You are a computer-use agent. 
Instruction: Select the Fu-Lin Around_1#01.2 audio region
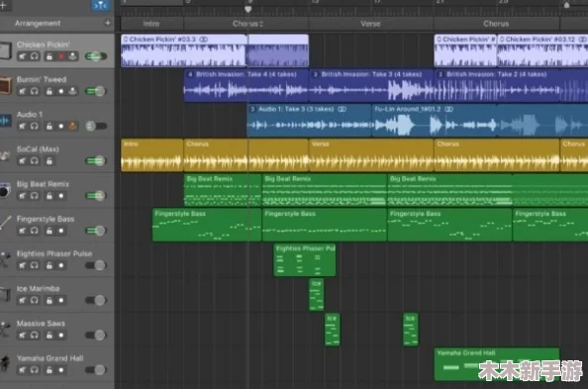tap(435, 120)
